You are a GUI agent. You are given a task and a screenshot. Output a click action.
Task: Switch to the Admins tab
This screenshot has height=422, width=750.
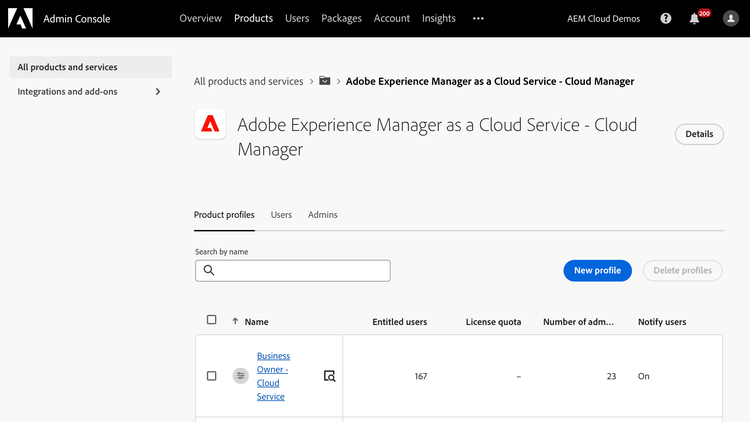pyautogui.click(x=322, y=215)
